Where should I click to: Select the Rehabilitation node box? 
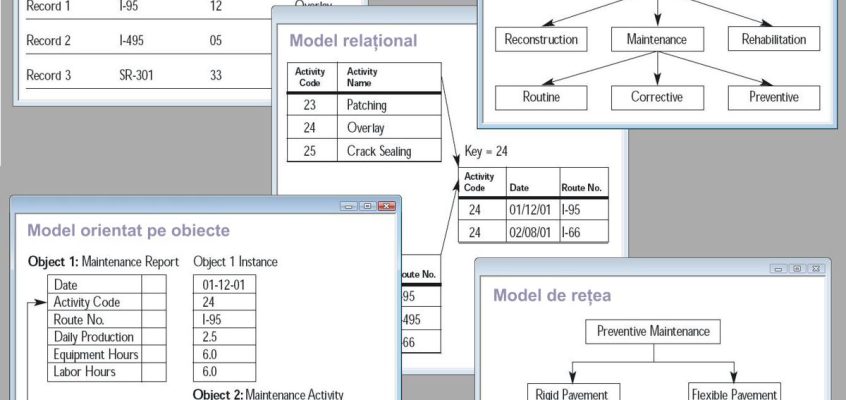774,39
